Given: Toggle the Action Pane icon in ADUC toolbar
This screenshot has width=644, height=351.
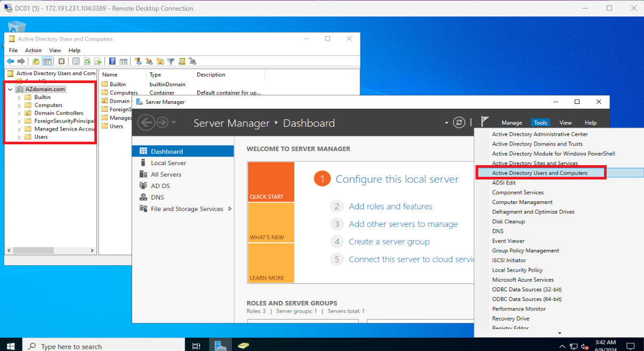Looking at the screenshot, I should [x=123, y=61].
